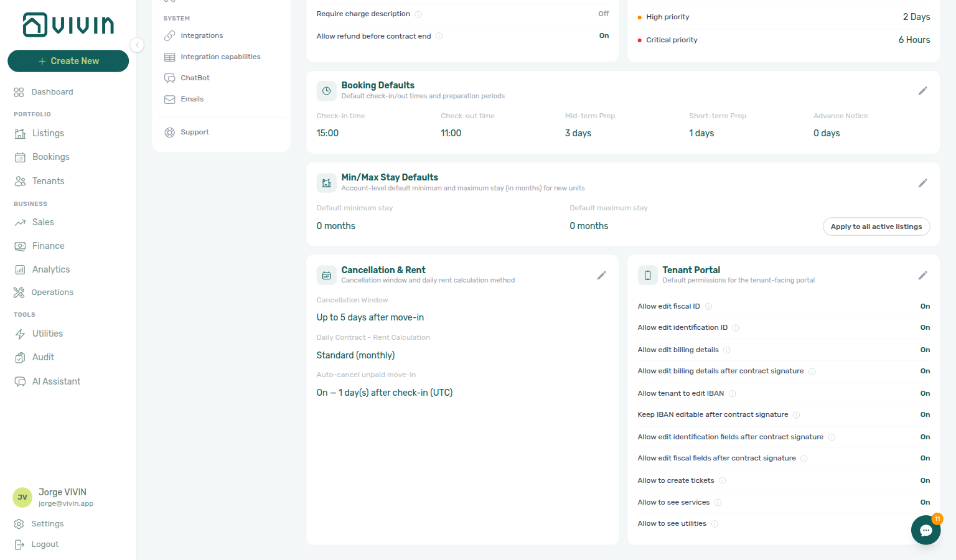Click Check-in time value 15:00

point(327,133)
